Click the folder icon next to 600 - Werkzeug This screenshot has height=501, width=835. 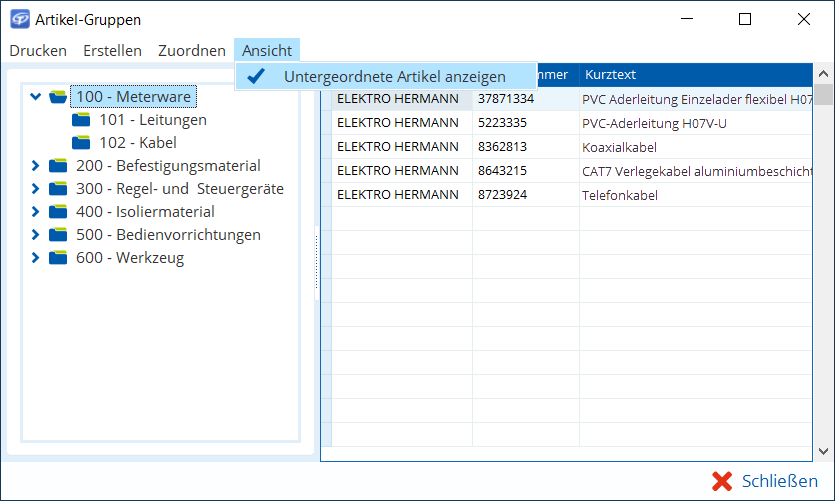[58, 258]
